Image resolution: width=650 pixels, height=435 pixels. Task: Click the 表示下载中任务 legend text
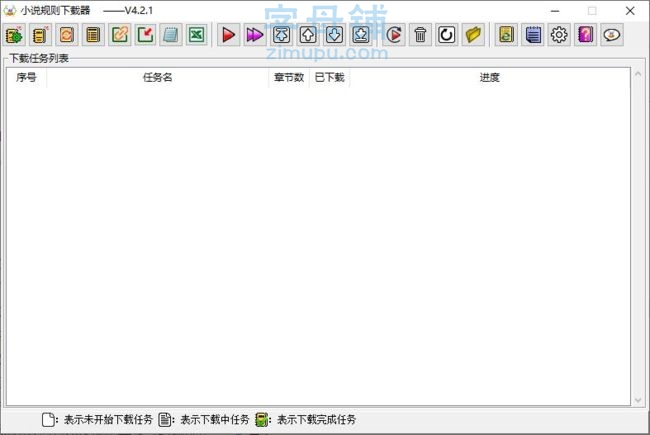click(x=215, y=420)
